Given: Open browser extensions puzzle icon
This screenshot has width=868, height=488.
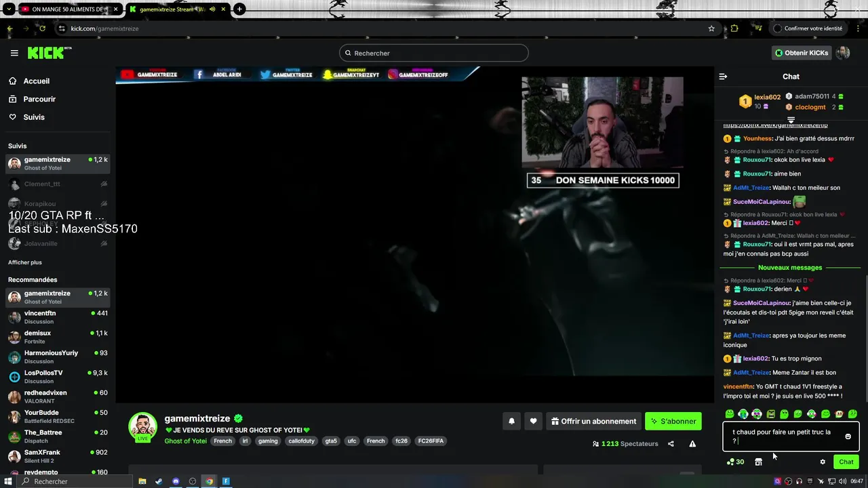Looking at the screenshot, I should click(x=734, y=28).
